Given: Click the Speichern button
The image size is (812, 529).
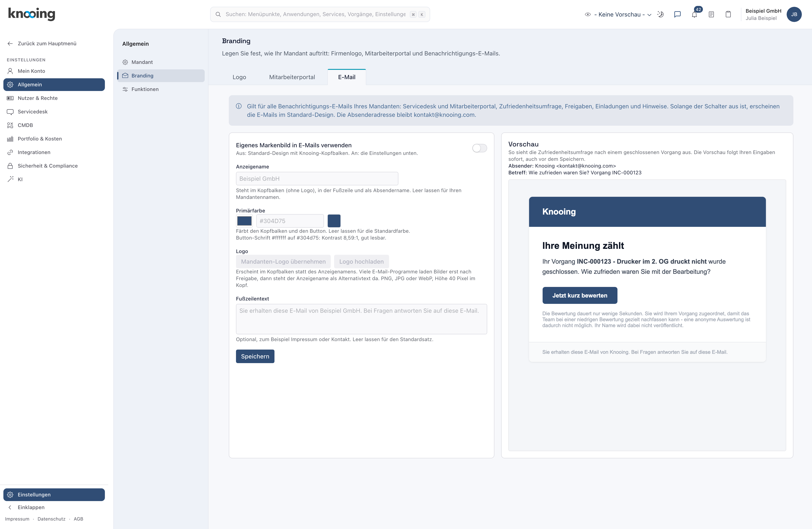Looking at the screenshot, I should click(255, 356).
